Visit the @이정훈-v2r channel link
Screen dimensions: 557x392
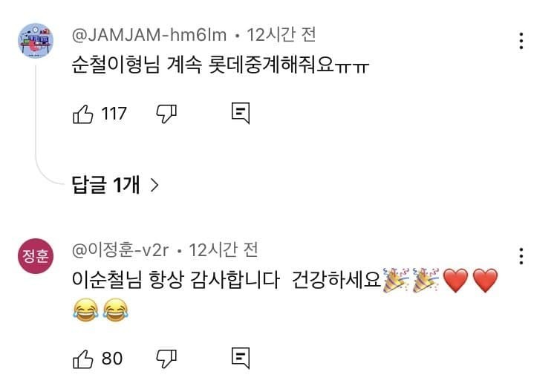[120, 250]
